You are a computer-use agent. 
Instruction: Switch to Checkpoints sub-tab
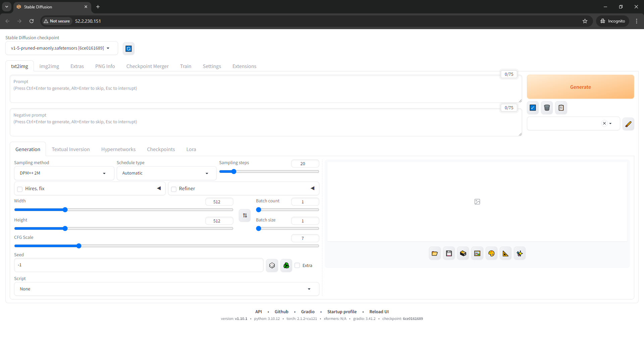161,149
